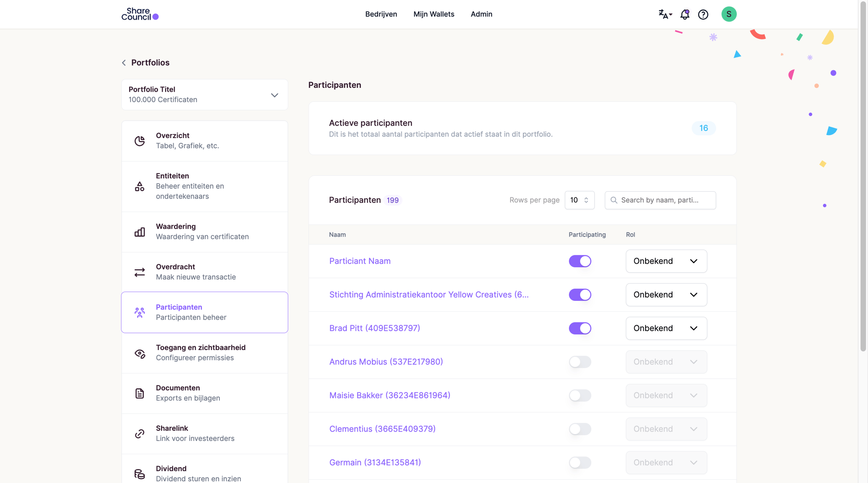Click the language translation icon
The height and width of the screenshot is (483, 868).
click(x=664, y=14)
